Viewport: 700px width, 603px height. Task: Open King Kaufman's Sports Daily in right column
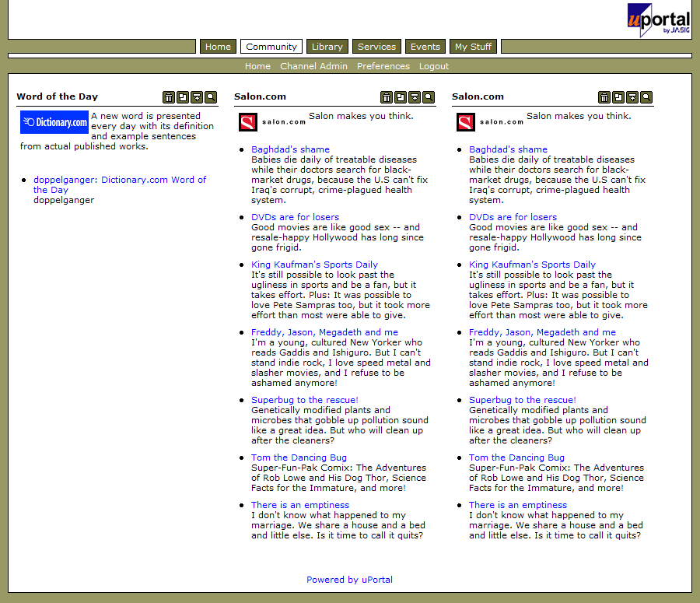click(x=532, y=265)
